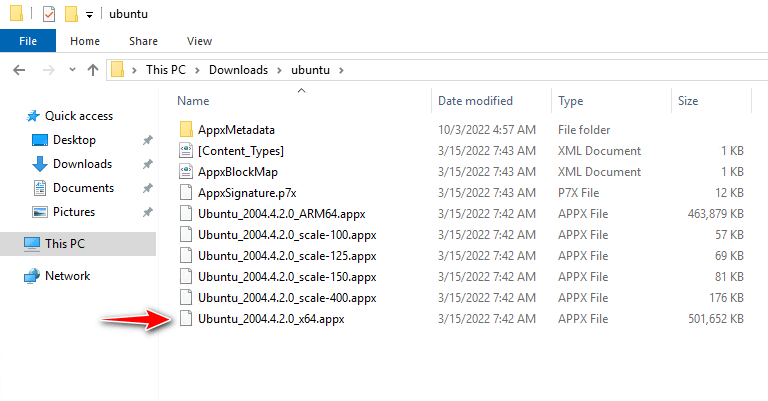Switch to the Home ribbon tab
The height and width of the screenshot is (401, 768).
[85, 41]
